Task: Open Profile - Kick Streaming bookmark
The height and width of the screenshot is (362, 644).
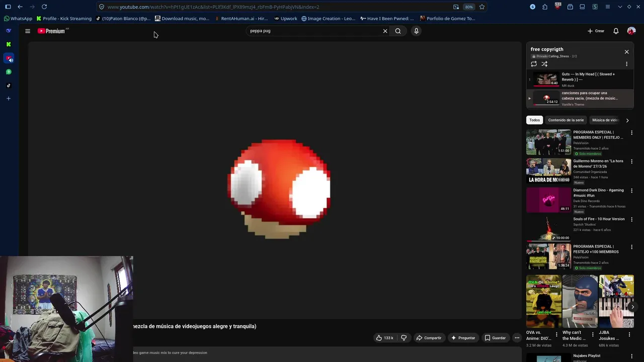Action: pos(64,19)
